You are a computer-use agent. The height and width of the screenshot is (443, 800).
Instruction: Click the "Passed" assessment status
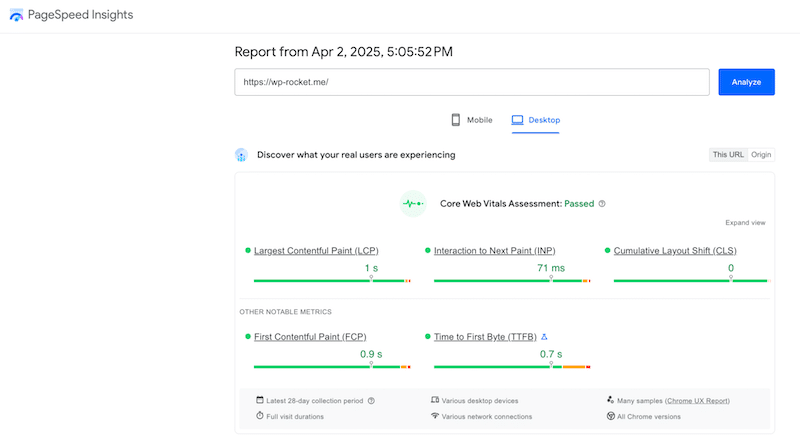[x=579, y=204]
